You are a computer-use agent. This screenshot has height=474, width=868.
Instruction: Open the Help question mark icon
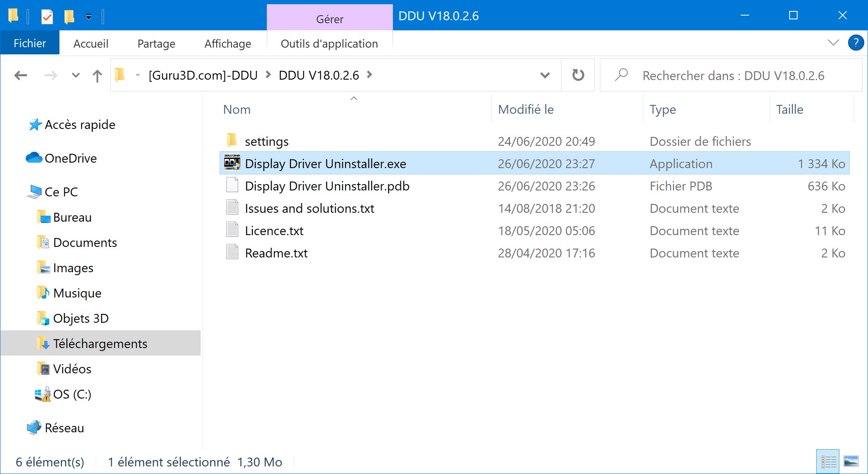tap(856, 43)
